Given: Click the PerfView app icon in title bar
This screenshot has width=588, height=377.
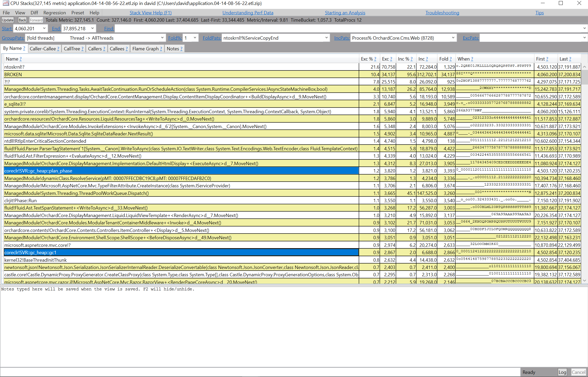Looking at the screenshot, I should [5, 3].
